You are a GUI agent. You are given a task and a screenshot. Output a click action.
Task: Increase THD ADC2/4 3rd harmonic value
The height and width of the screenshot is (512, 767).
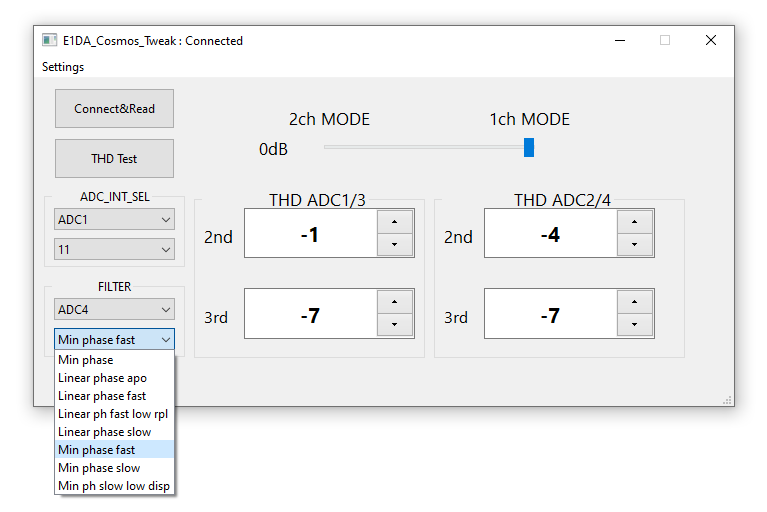(x=635, y=301)
